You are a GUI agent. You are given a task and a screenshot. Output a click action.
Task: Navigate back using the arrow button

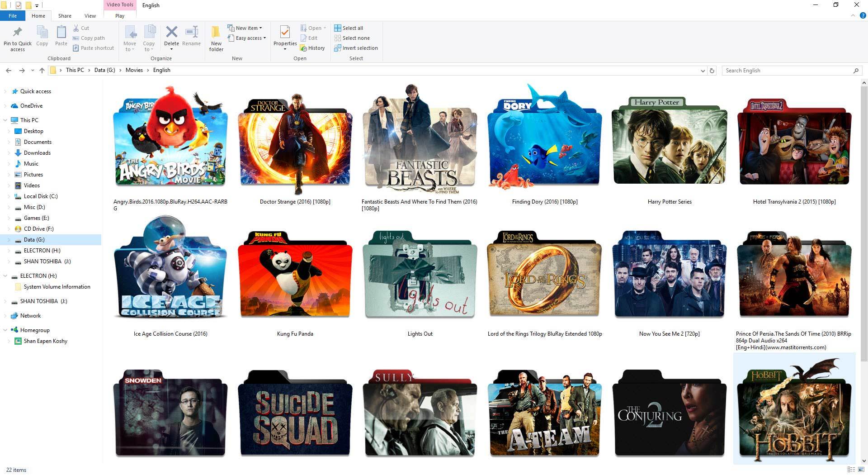(x=9, y=70)
